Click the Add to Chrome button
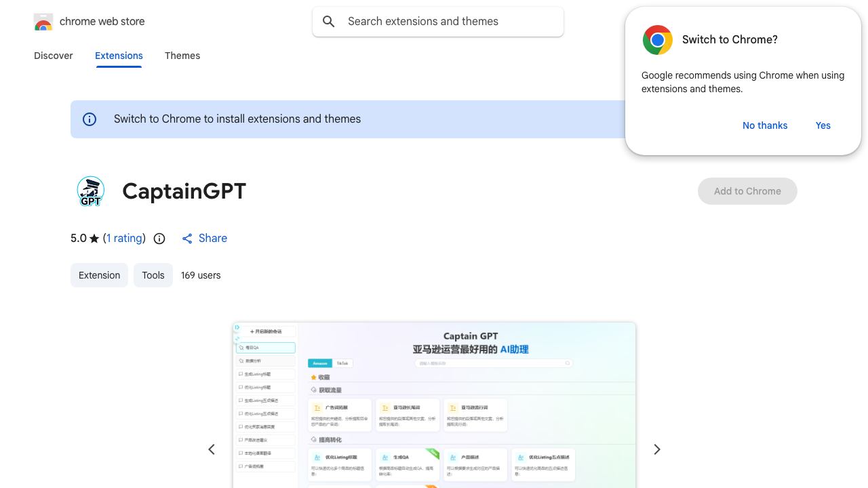Screen dimensions: 868x488 click(x=747, y=191)
